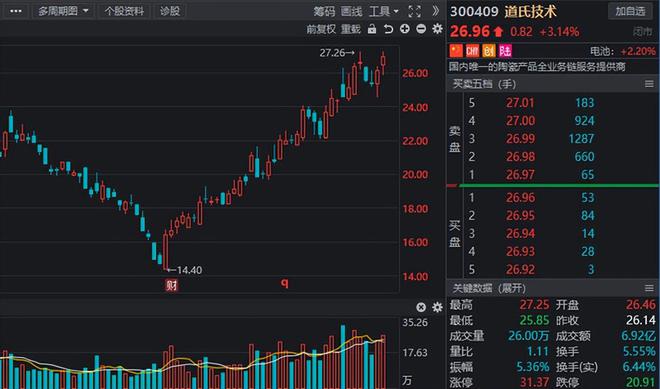Click the pink 陆 Stock Connect tag icon

(x=505, y=51)
